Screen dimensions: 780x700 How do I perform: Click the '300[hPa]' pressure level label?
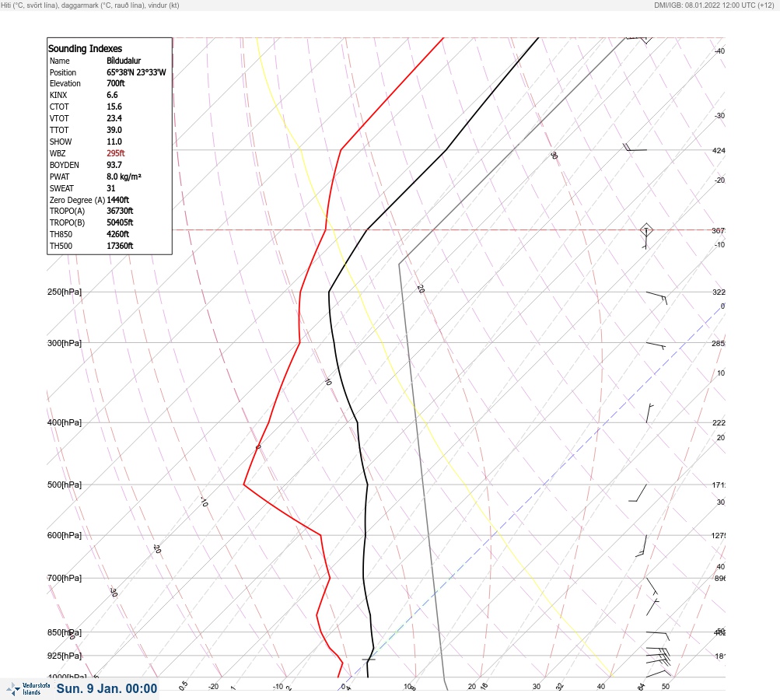click(65, 343)
